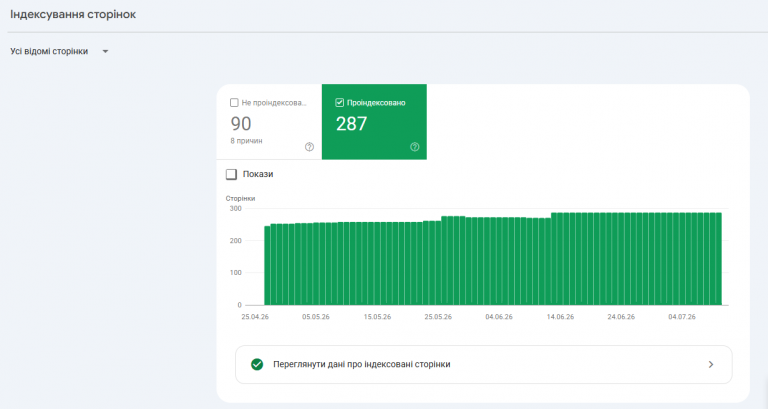
Task: Click the Усі відомі сторінки filter label
Action: (49, 51)
